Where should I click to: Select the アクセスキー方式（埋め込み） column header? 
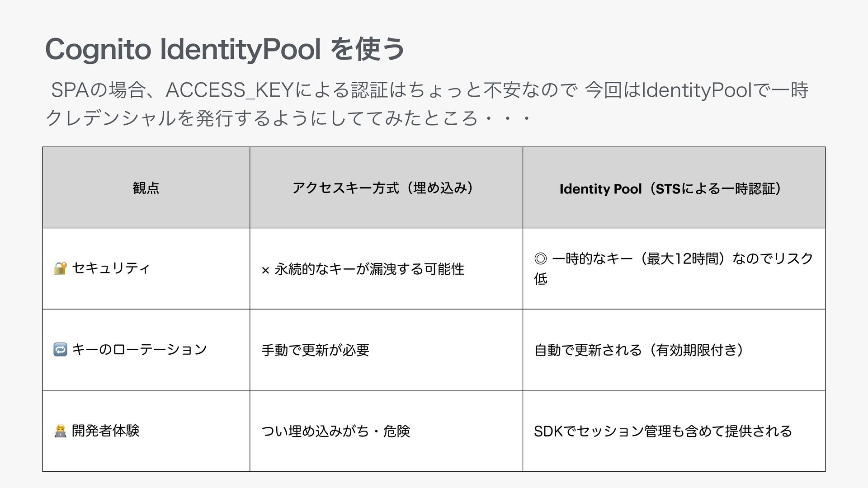pos(383,188)
